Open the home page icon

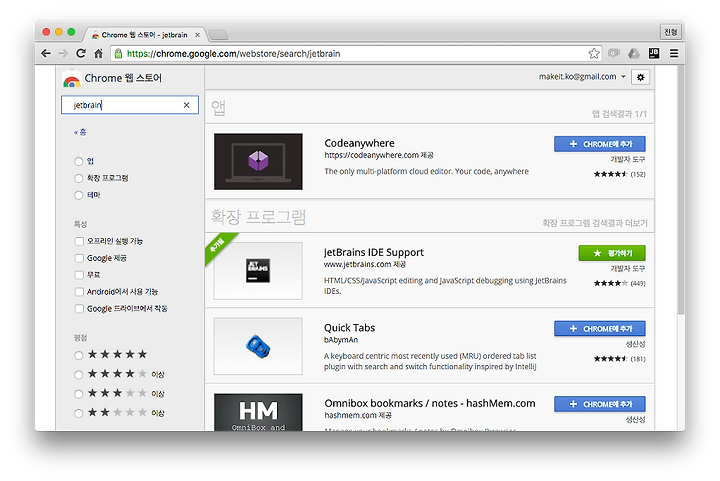point(98,53)
